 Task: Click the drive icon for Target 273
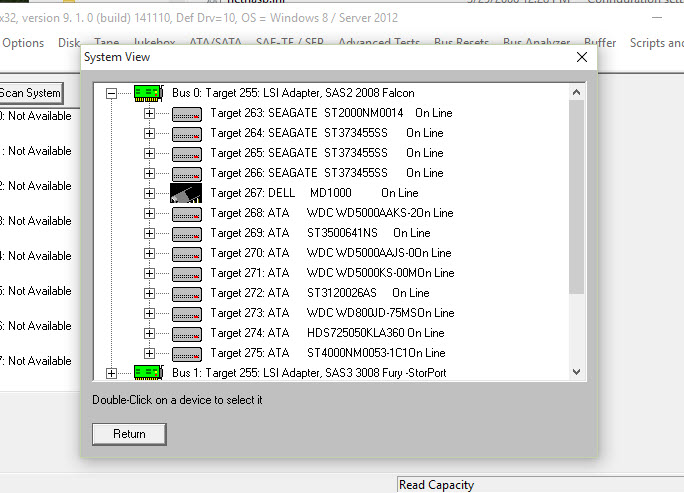(186, 313)
